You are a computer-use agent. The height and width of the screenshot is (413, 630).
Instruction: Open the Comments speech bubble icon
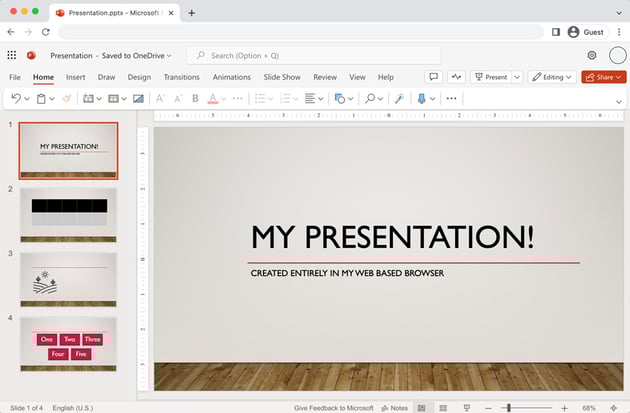[433, 77]
